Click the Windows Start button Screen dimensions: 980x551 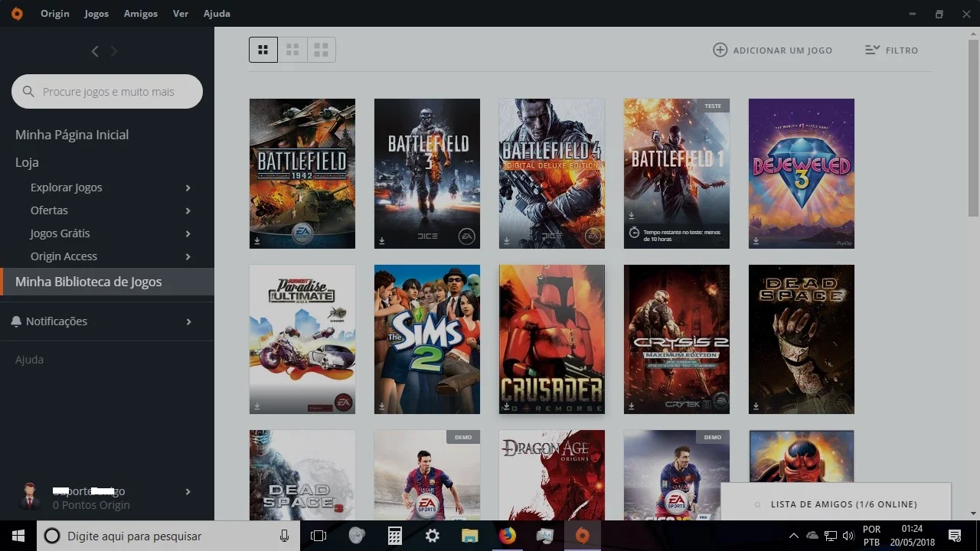click(18, 536)
